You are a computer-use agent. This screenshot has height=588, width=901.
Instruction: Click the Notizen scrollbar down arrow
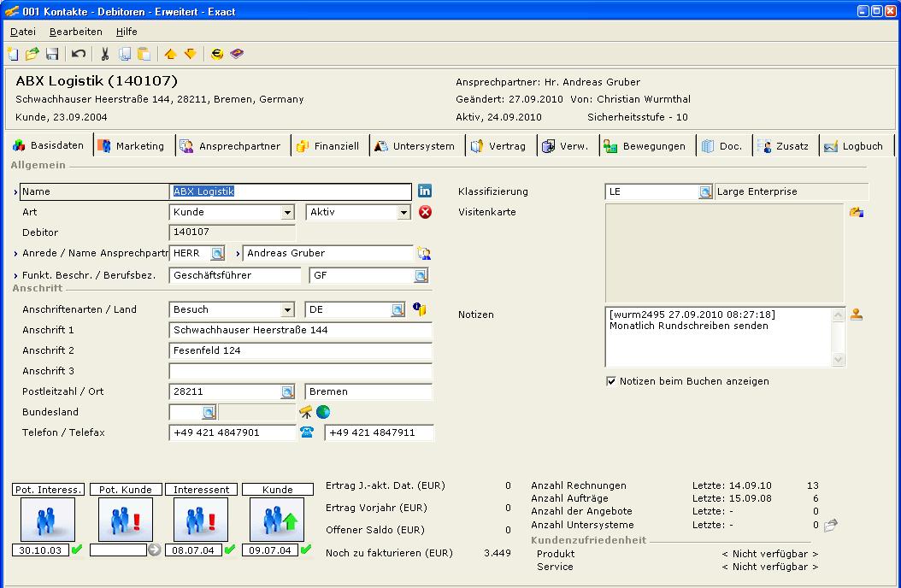pyautogui.click(x=838, y=360)
